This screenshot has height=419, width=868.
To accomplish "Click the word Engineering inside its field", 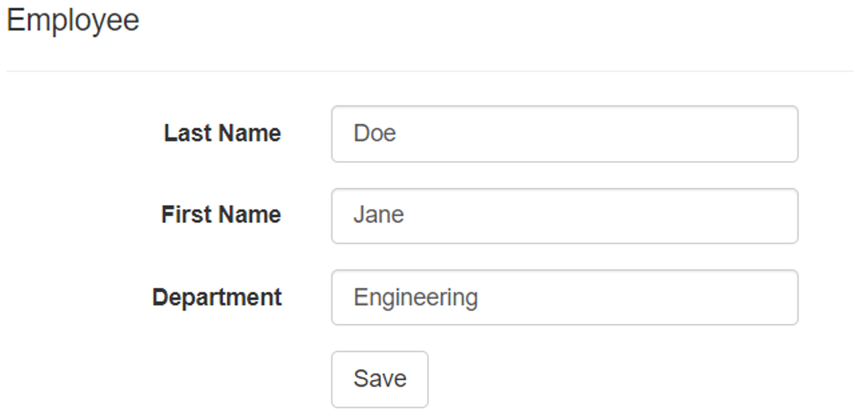I will [x=415, y=298].
